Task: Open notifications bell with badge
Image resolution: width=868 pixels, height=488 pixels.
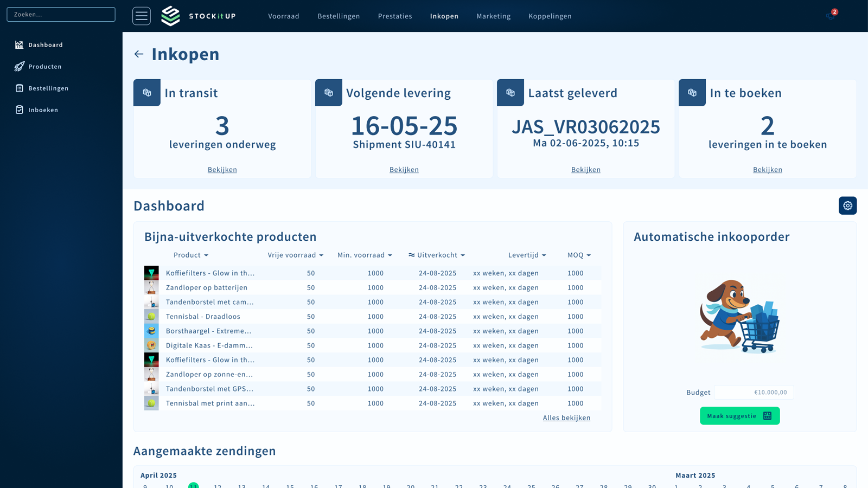Action: (x=831, y=15)
